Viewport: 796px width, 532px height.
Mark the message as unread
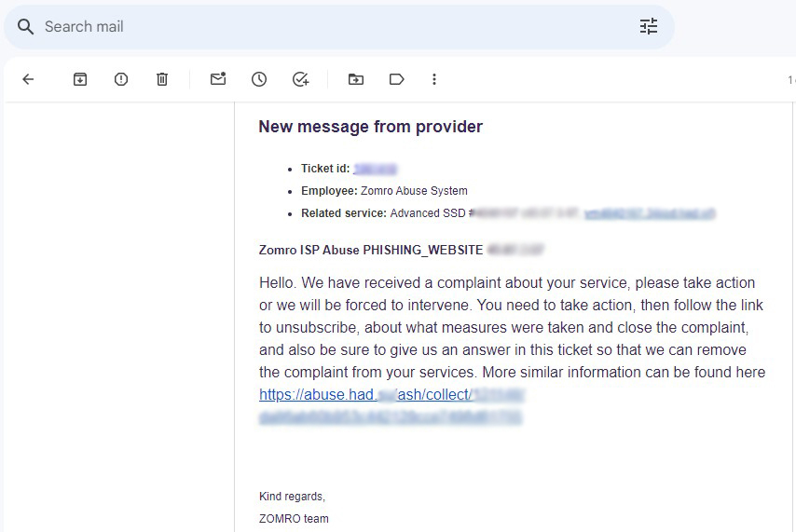click(x=218, y=78)
